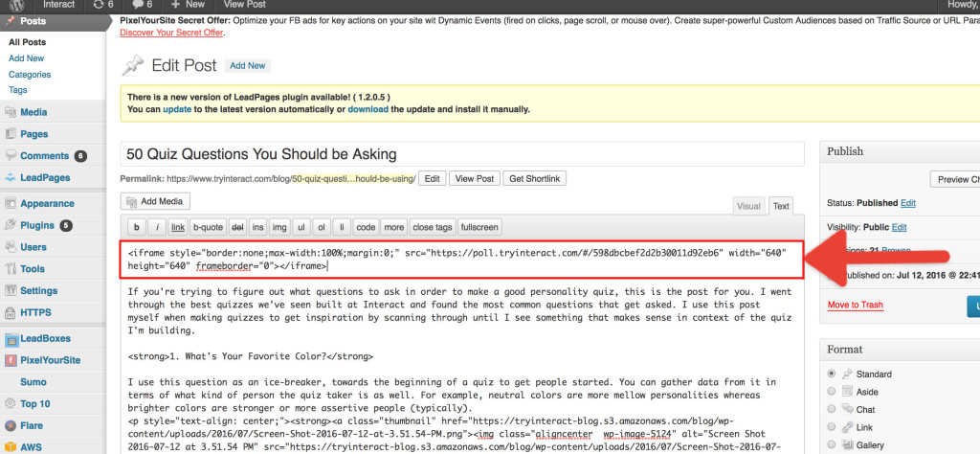Click the close tags button
The height and width of the screenshot is (454, 980).
(433, 228)
